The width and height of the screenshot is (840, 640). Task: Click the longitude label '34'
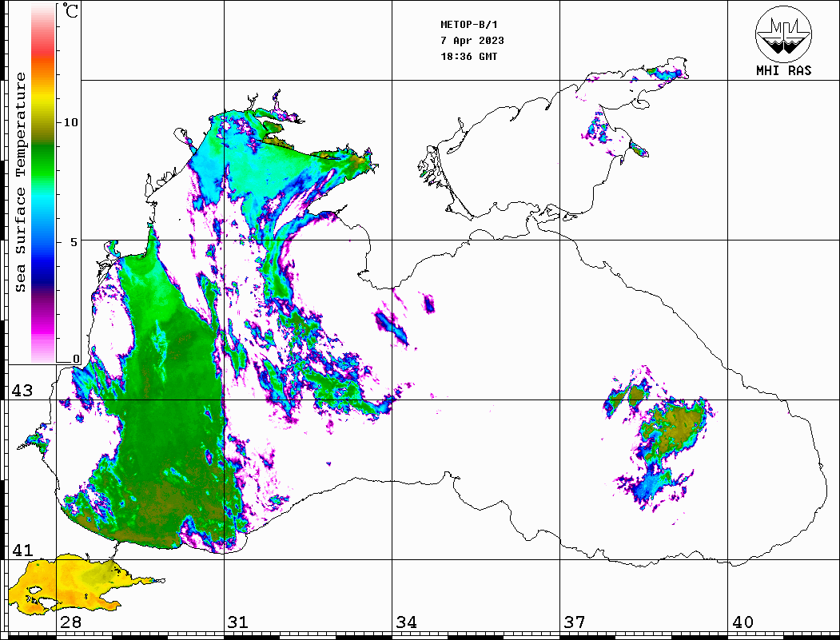pos(407,622)
